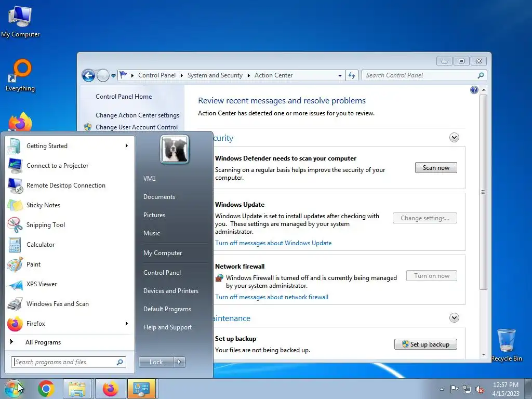Turn off messages about Windows Update
Image resolution: width=532 pixels, height=399 pixels.
tap(273, 243)
